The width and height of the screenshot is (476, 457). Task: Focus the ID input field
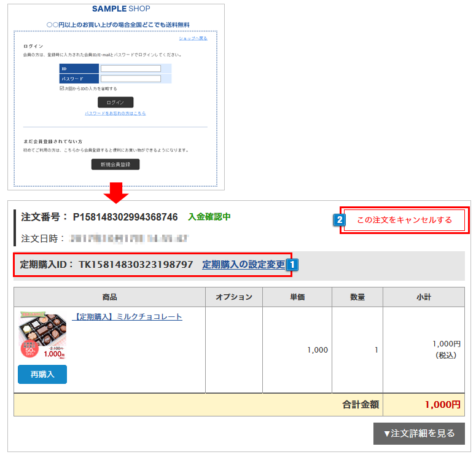point(130,68)
